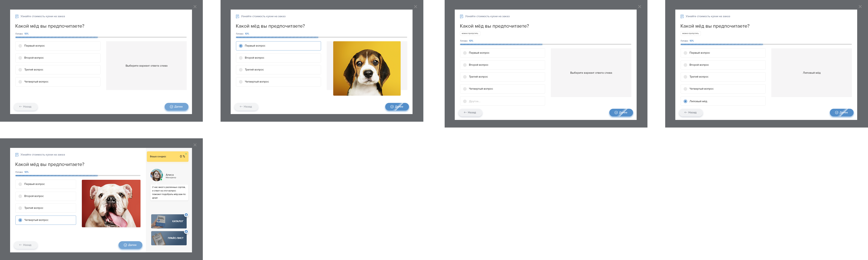Click the lock icon on ПРАЙС-ЛИСТ banner
This screenshot has height=260, width=868.
(186, 232)
